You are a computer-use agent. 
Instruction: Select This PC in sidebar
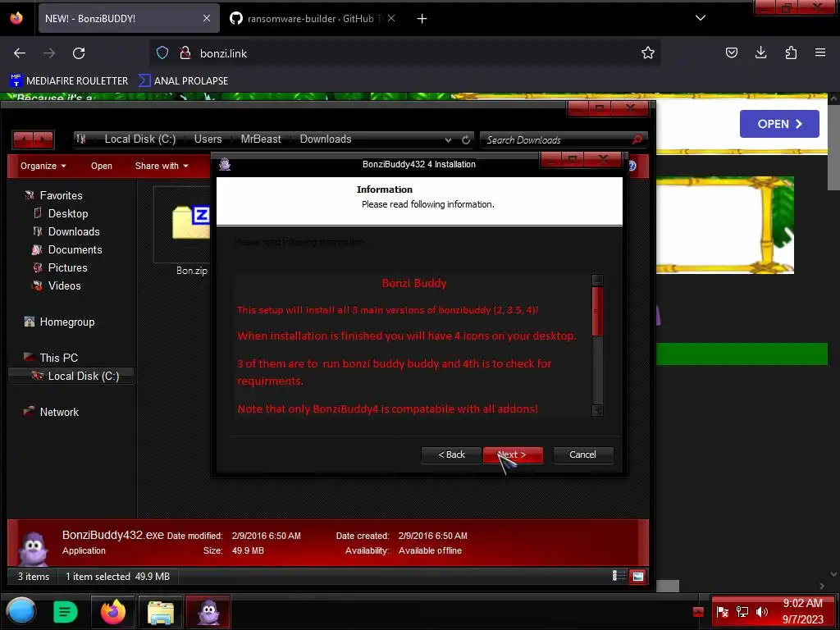[x=58, y=358]
